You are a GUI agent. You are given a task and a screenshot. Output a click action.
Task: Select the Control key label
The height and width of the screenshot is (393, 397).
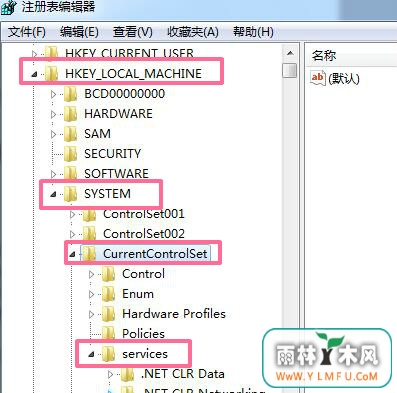[x=143, y=274]
